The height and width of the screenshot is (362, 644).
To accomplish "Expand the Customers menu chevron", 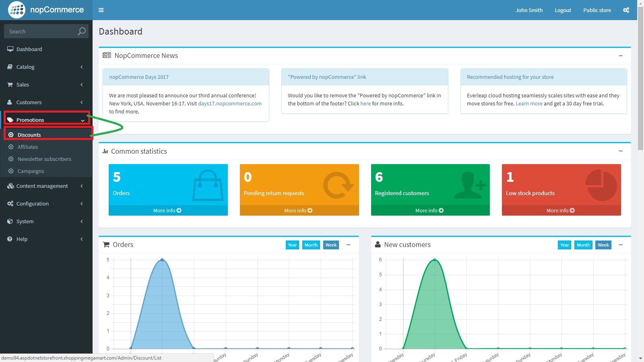I will click(82, 102).
